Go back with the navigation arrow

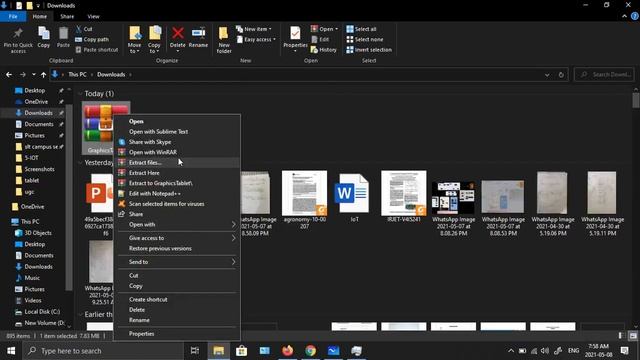pos(9,75)
